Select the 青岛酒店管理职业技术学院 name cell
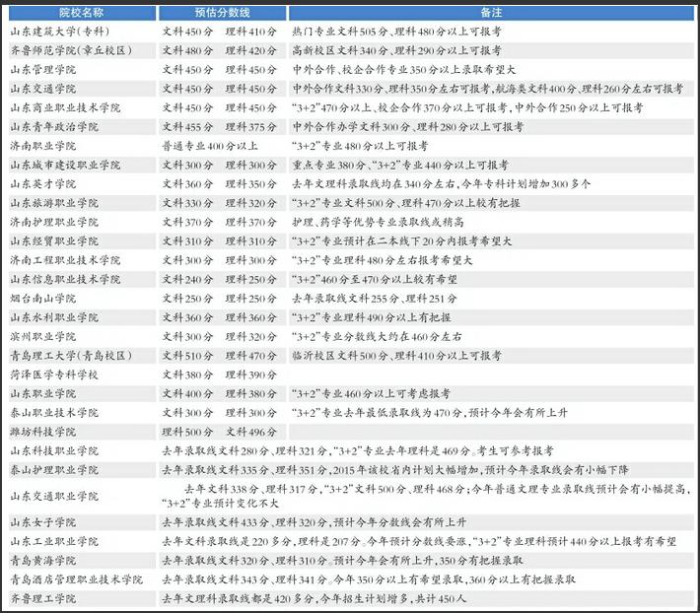This screenshot has height=613, width=700. click(x=77, y=579)
